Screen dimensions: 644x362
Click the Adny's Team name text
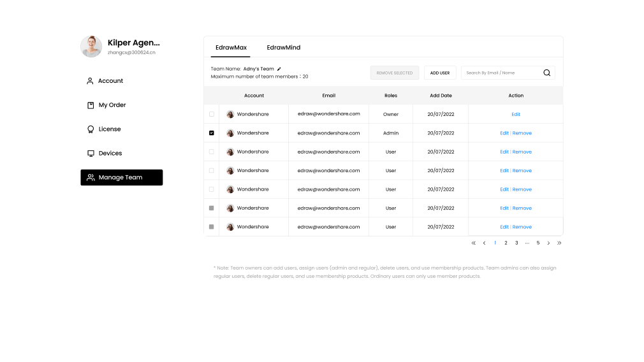click(x=258, y=69)
